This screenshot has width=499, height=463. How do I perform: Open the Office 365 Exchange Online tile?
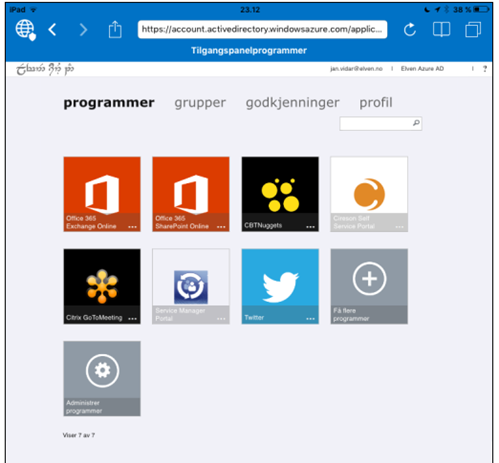click(x=102, y=194)
